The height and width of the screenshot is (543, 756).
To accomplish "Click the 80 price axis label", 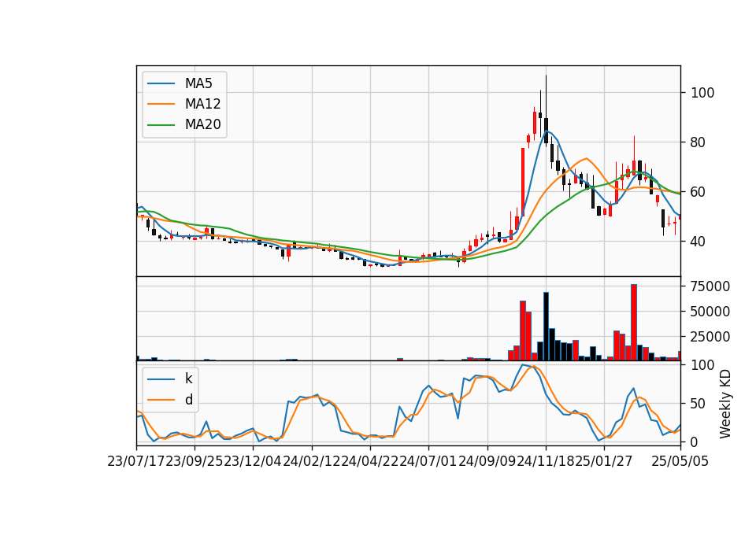I will (x=699, y=142).
